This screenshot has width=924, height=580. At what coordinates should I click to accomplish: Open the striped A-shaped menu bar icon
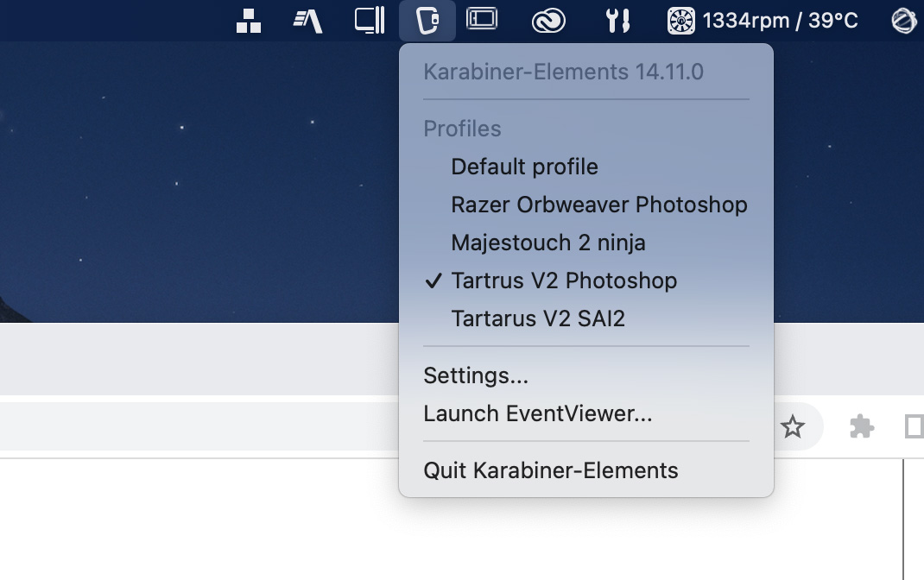[307, 22]
